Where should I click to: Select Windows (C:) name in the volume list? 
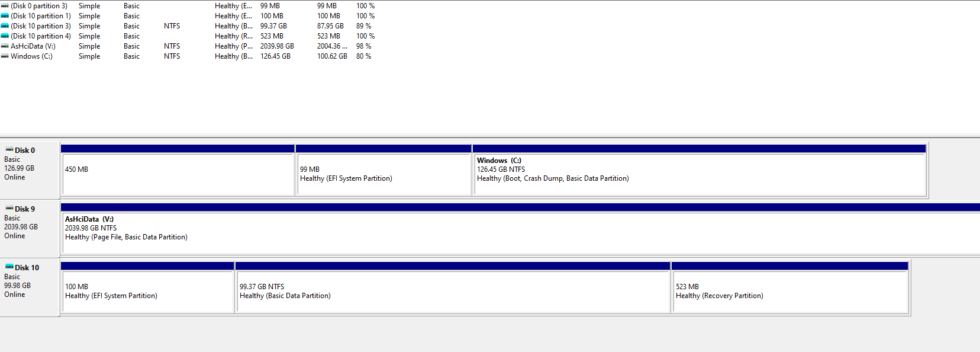click(x=31, y=56)
